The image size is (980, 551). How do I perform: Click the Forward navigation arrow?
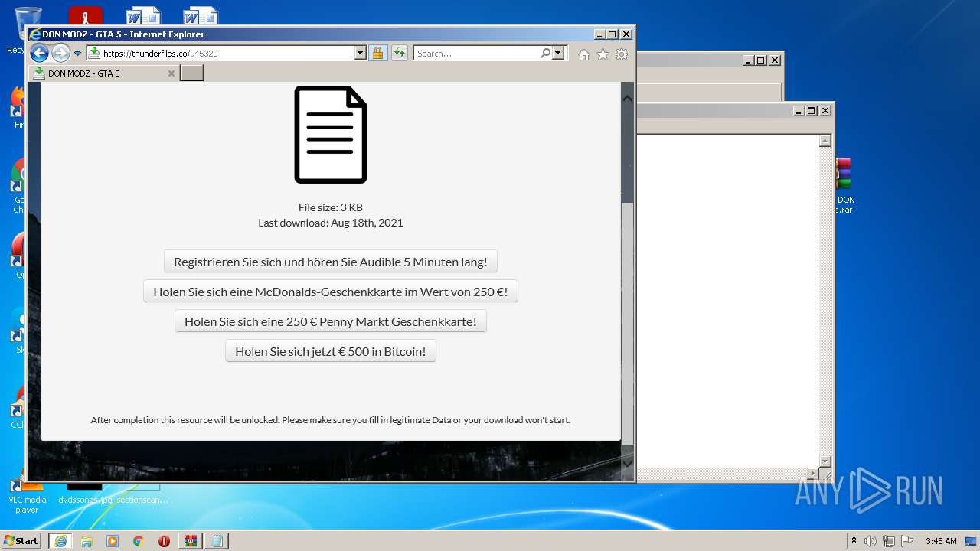click(60, 53)
